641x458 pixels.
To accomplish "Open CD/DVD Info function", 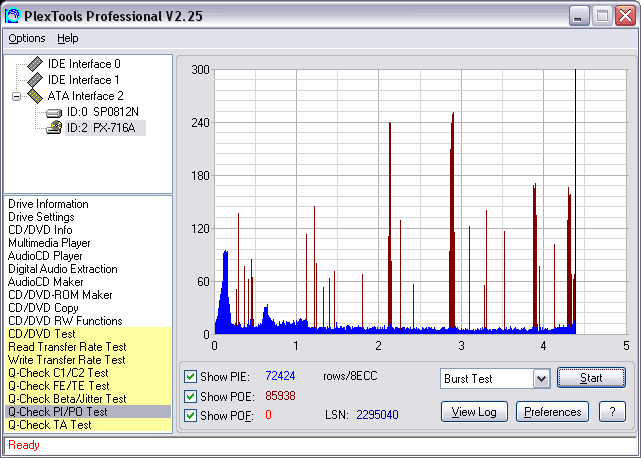I will [x=40, y=230].
